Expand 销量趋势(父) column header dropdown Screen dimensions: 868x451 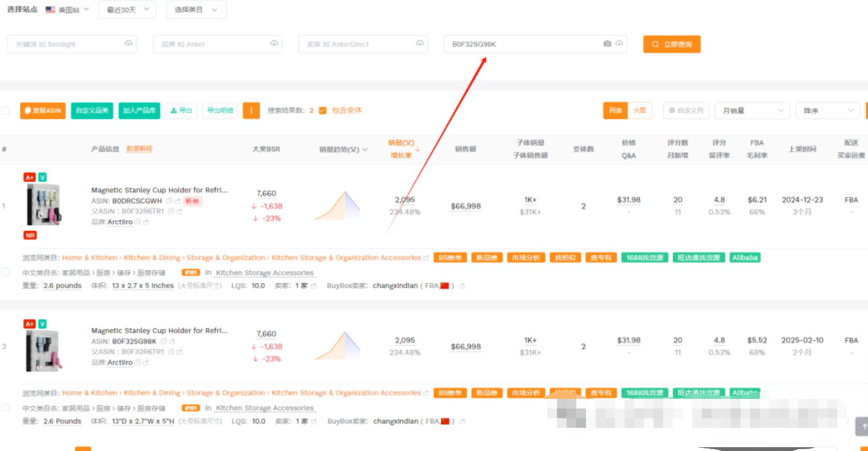(x=366, y=149)
